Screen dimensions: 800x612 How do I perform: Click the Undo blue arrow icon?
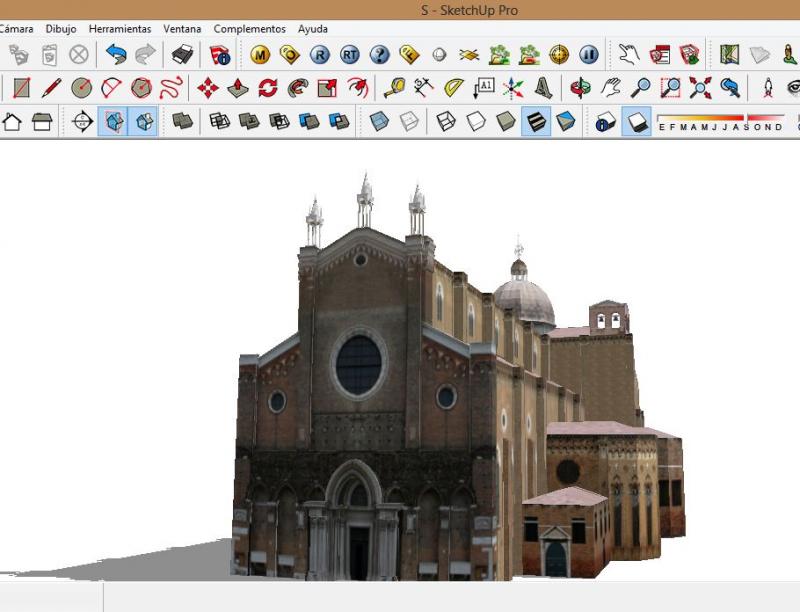[116, 54]
